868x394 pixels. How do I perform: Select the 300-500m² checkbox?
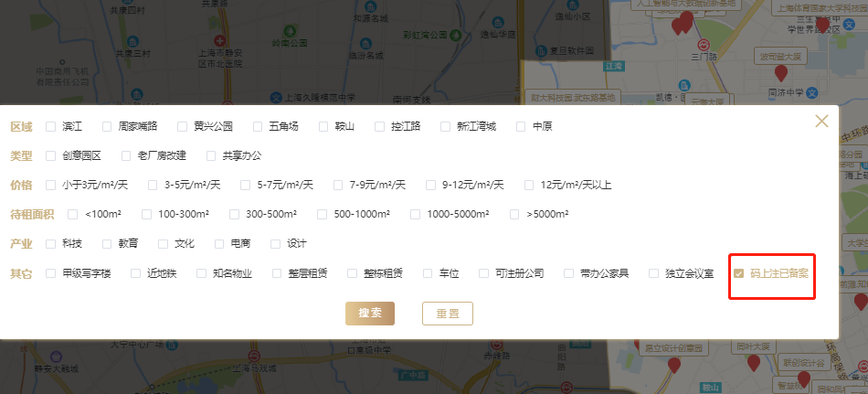coord(234,215)
